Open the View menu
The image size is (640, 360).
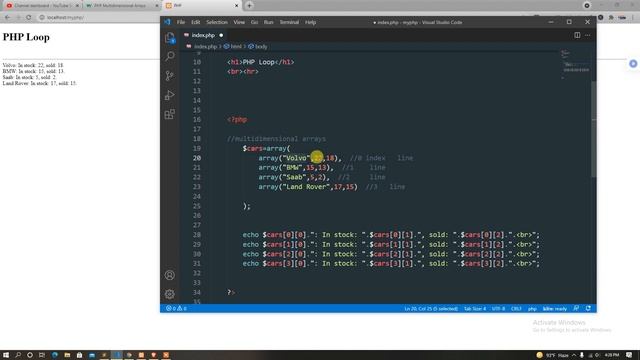coord(239,22)
